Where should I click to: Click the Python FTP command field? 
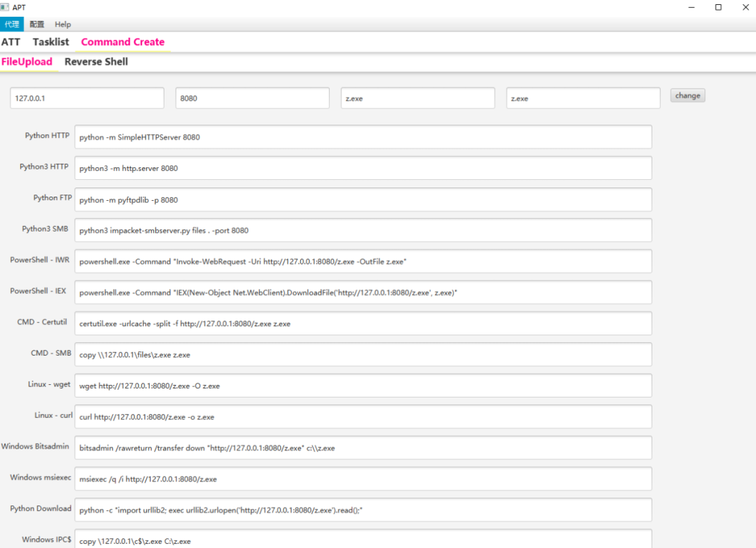point(363,199)
